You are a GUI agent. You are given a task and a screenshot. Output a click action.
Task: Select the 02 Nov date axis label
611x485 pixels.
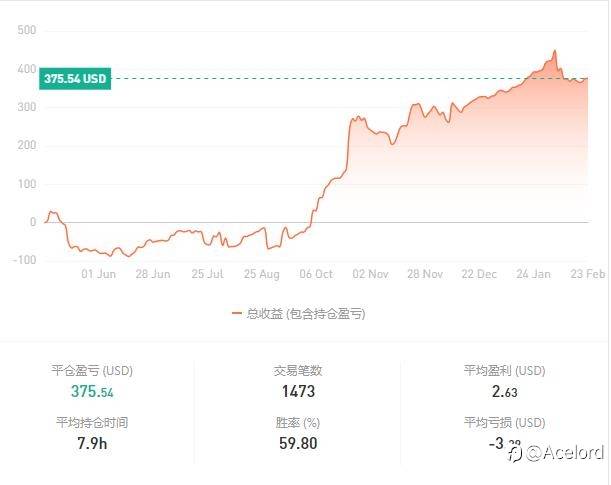click(370, 273)
